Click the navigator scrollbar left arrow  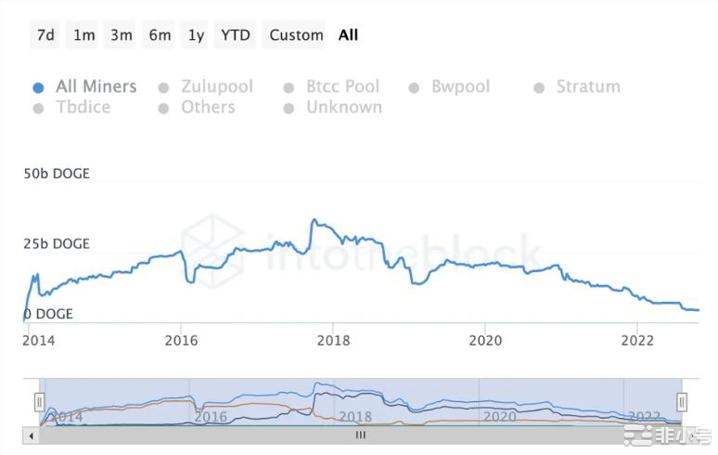tap(32, 435)
